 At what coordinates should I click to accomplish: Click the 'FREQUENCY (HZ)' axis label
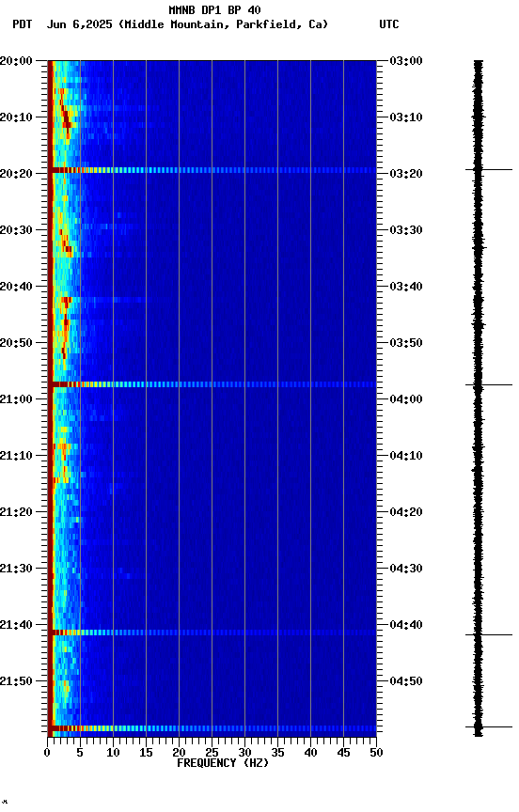(x=223, y=763)
